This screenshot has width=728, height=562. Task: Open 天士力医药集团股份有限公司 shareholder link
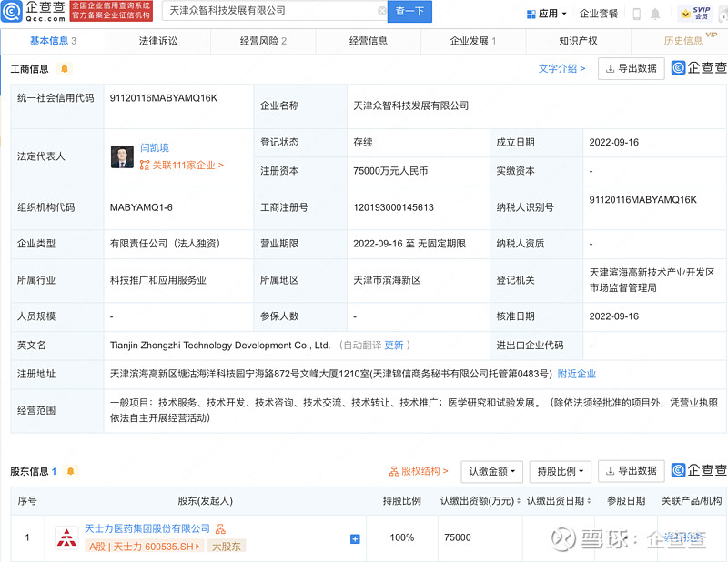point(147,528)
